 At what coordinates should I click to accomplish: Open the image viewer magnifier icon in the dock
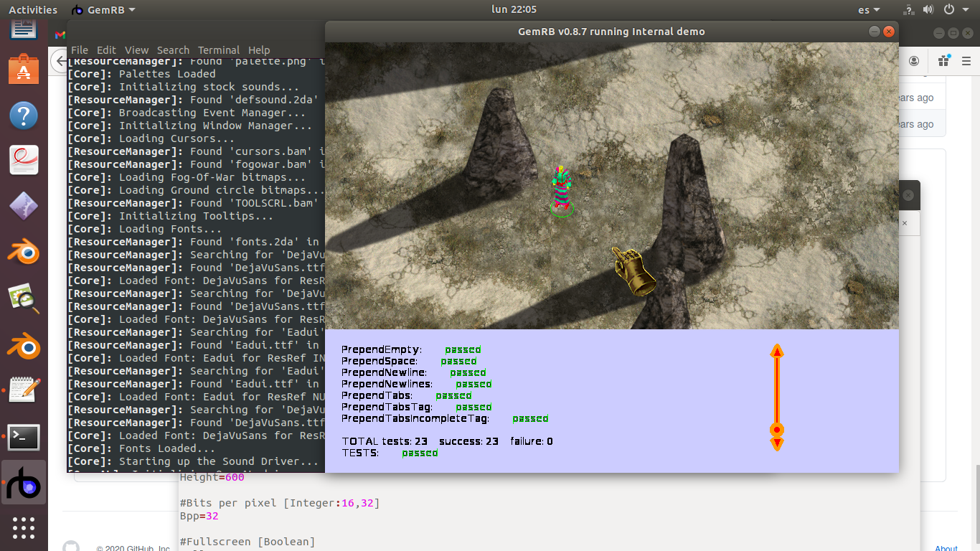tap(24, 298)
